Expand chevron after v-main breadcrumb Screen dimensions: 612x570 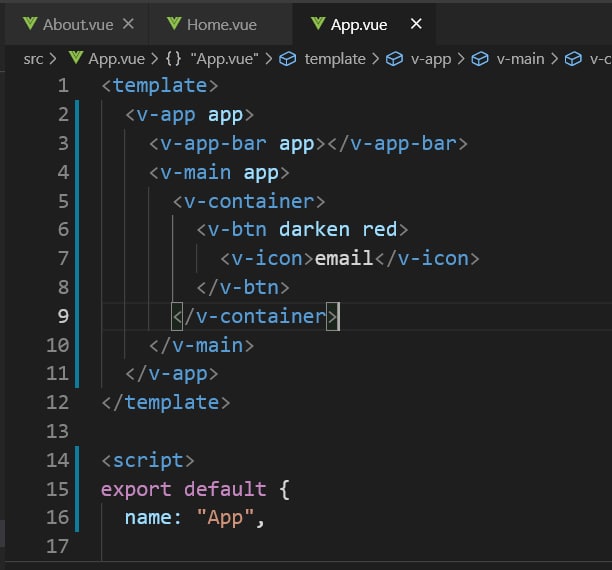point(554,59)
